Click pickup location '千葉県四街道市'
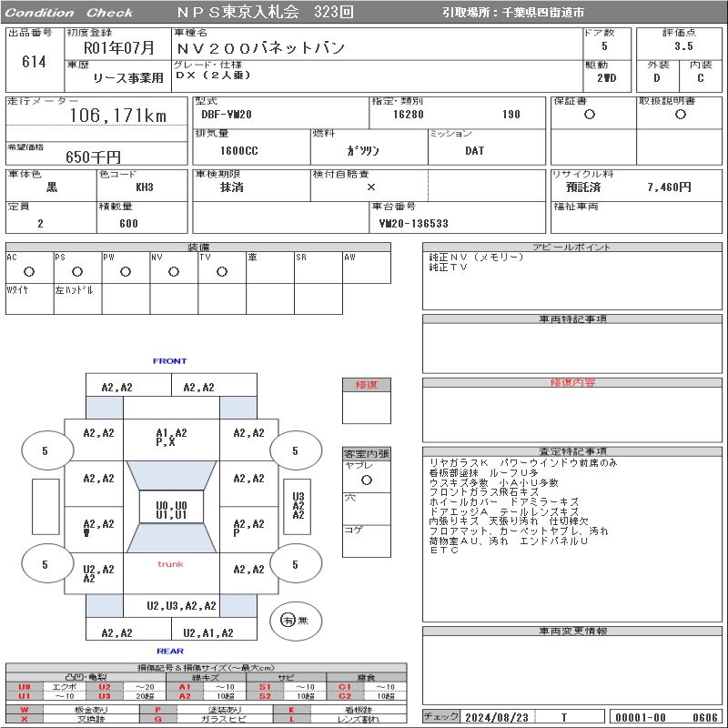This screenshot has height=728, width=728. pos(543,13)
